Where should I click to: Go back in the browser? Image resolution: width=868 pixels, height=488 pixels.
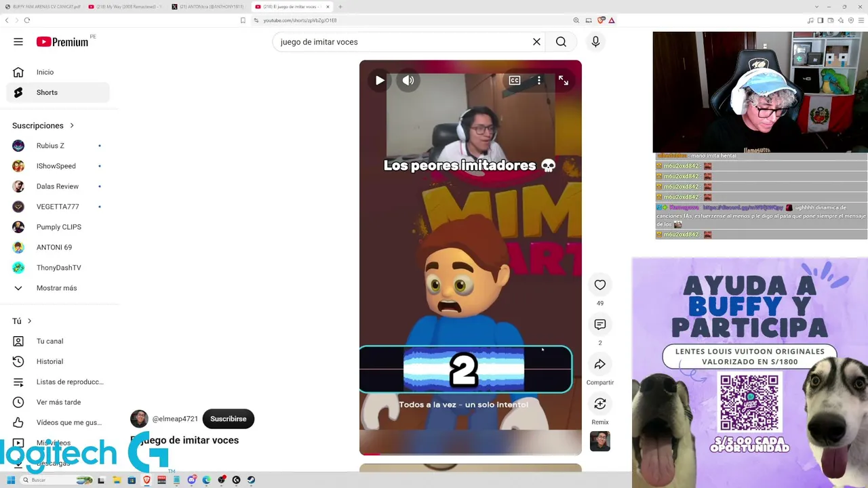(7, 20)
